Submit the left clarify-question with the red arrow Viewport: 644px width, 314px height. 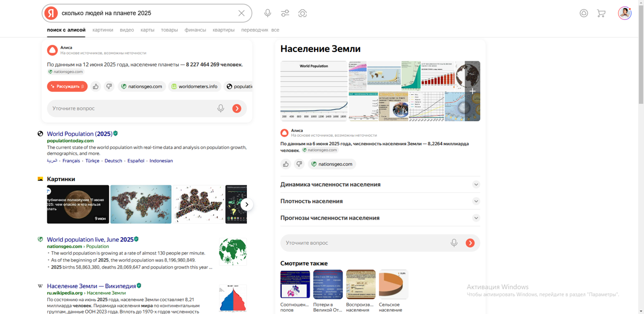point(237,108)
